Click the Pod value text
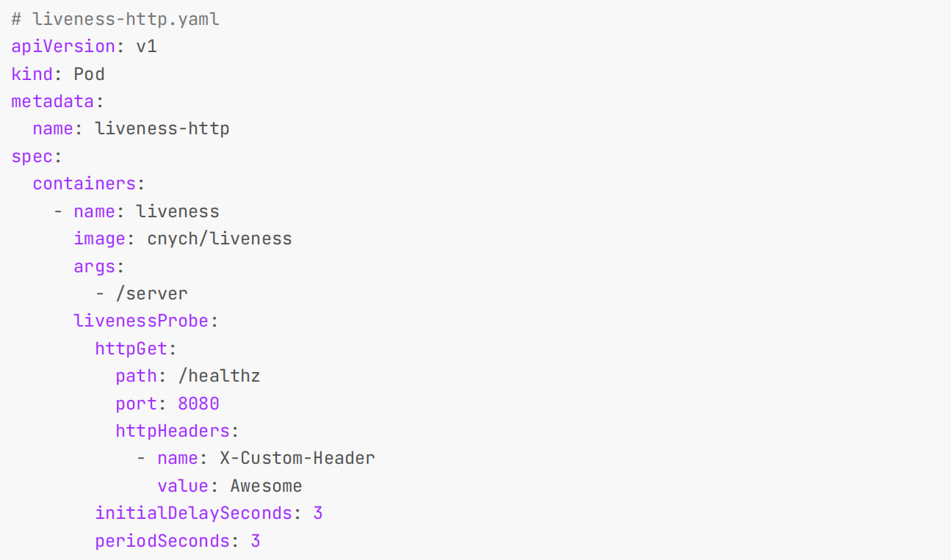The width and height of the screenshot is (951, 560). click(89, 74)
